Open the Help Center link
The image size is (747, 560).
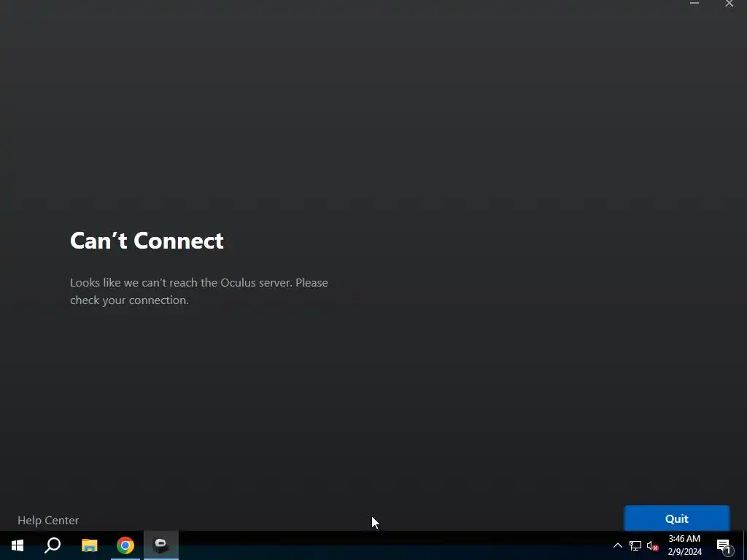coord(48,520)
